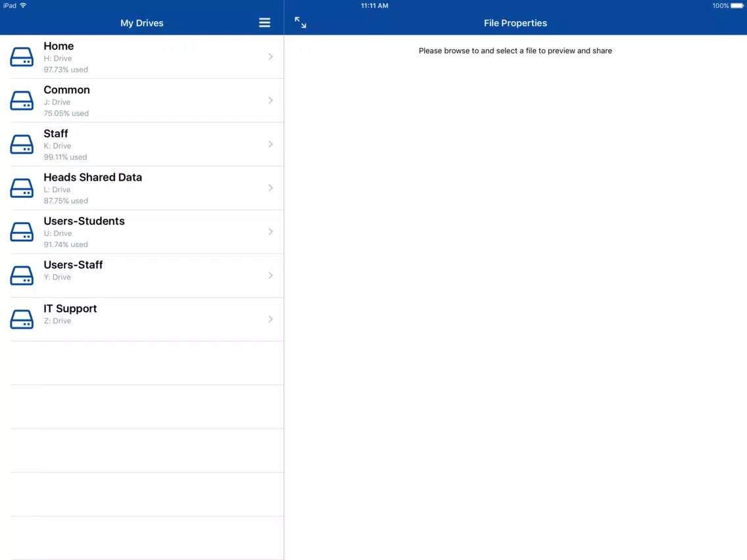This screenshot has height=560, width=747.
Task: Click the 75.05% used text
Action: pyautogui.click(x=66, y=114)
